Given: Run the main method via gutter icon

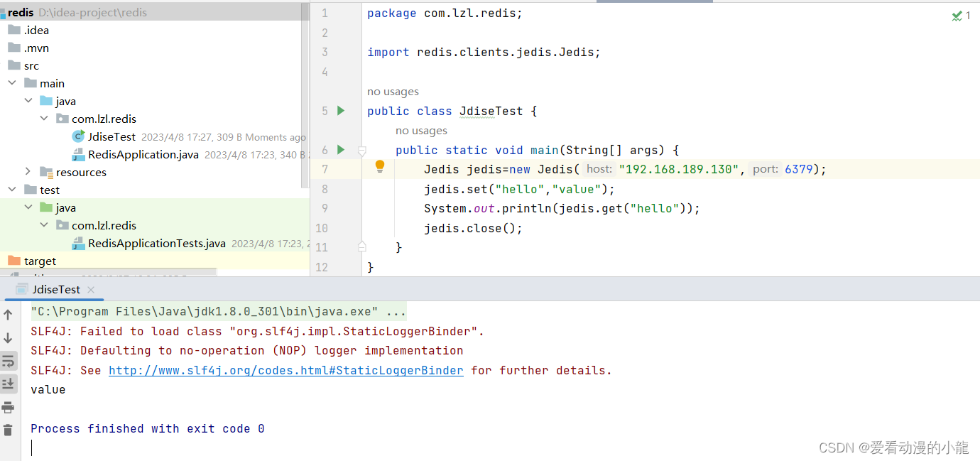Looking at the screenshot, I should click(339, 150).
